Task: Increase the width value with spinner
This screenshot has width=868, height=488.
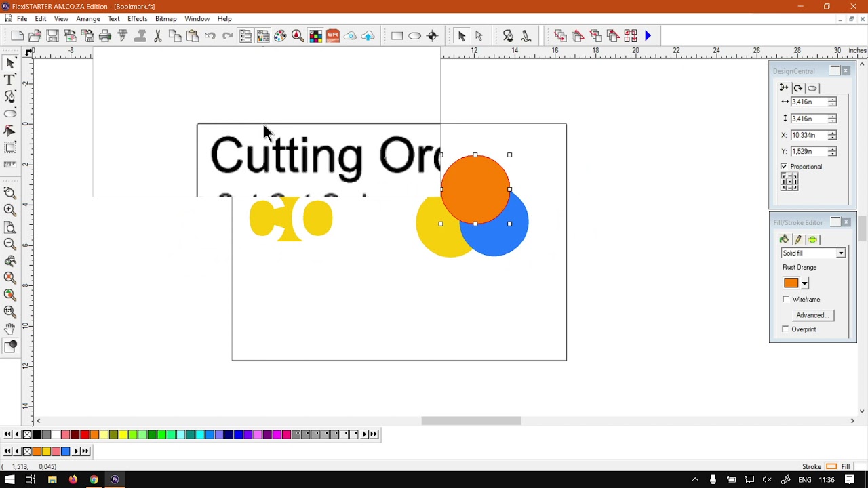Action: [x=832, y=99]
